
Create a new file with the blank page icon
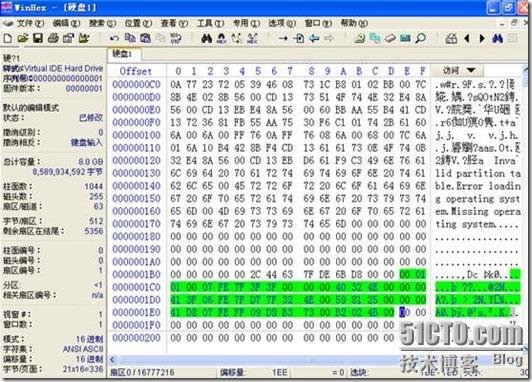point(7,38)
